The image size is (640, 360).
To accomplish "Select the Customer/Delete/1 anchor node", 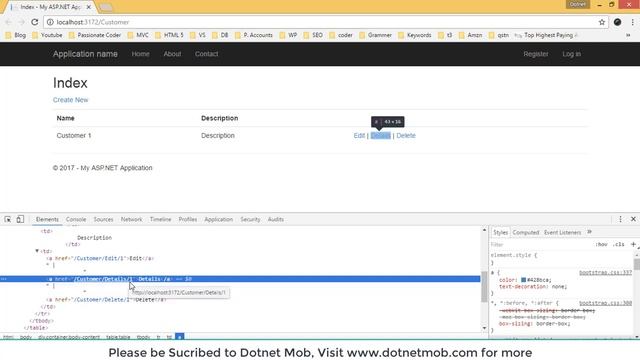I will pyautogui.click(x=106, y=299).
